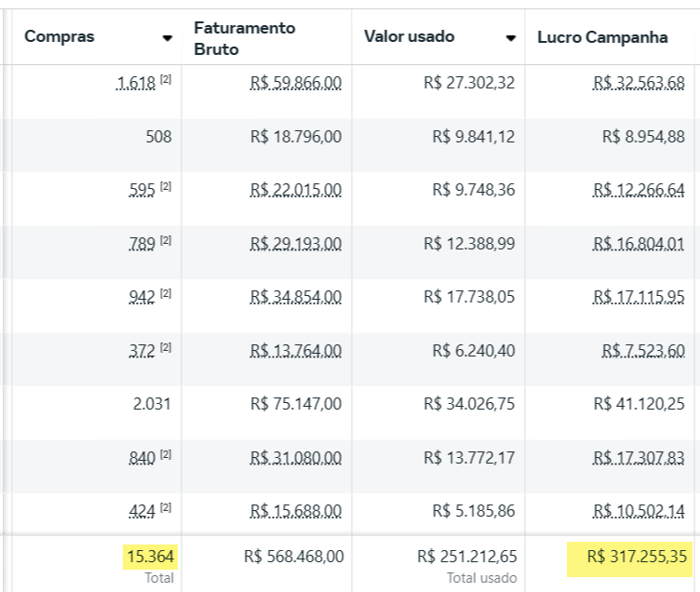Click the Lucro Campanha column header
Viewport: 700px width, 592px height.
click(x=602, y=37)
